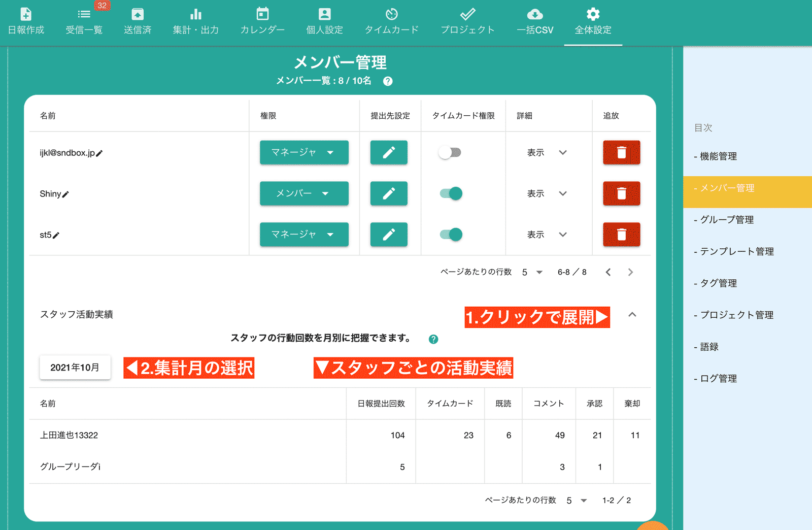
Task: Edit submission settings for Shiny
Action: [389, 193]
